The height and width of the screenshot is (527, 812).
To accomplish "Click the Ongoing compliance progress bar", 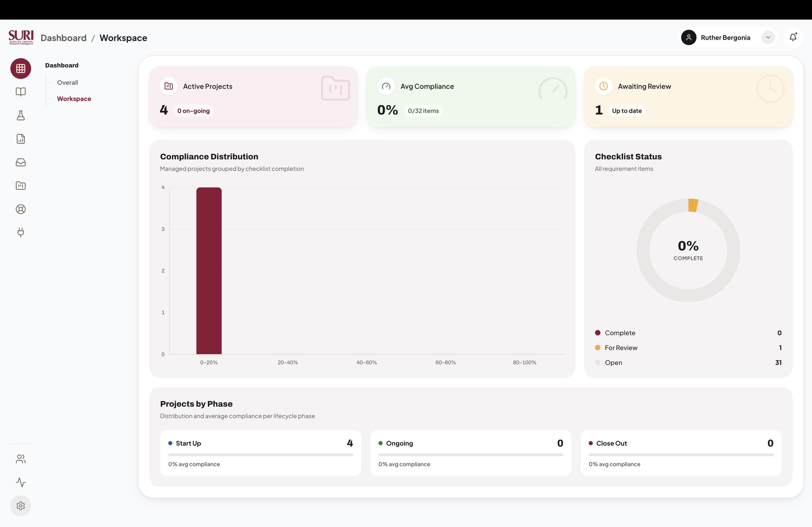I will [471, 455].
